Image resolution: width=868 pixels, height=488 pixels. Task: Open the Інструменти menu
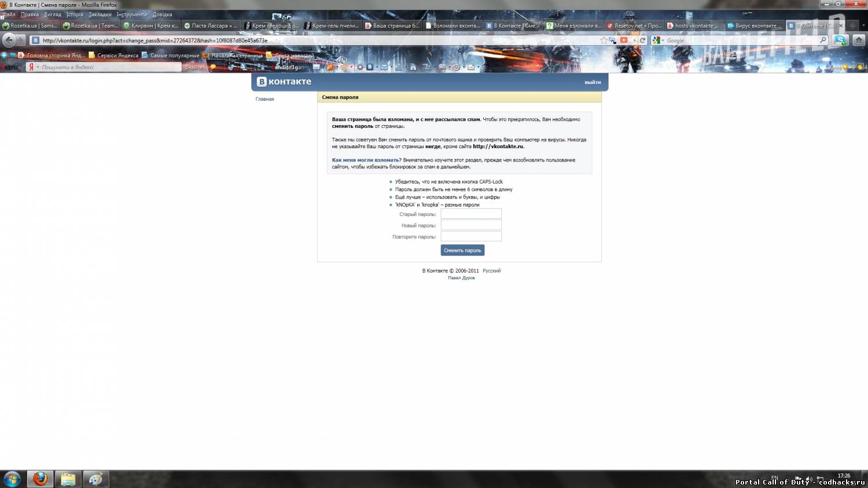(x=132, y=14)
